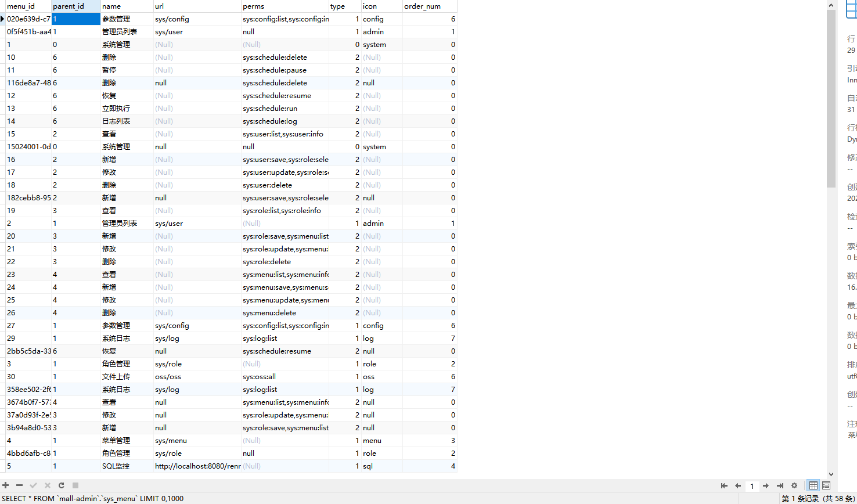Delete the selected record using the minus icon
This screenshot has width=857, height=504.
pyautogui.click(x=19, y=485)
